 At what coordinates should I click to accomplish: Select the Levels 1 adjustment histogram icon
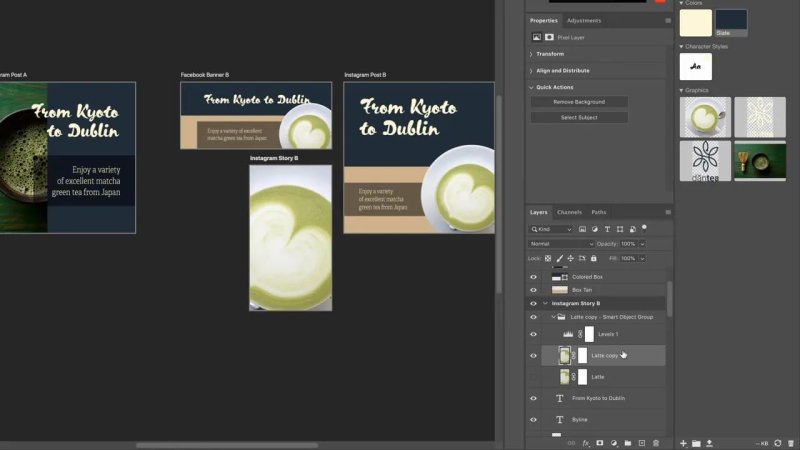click(568, 334)
